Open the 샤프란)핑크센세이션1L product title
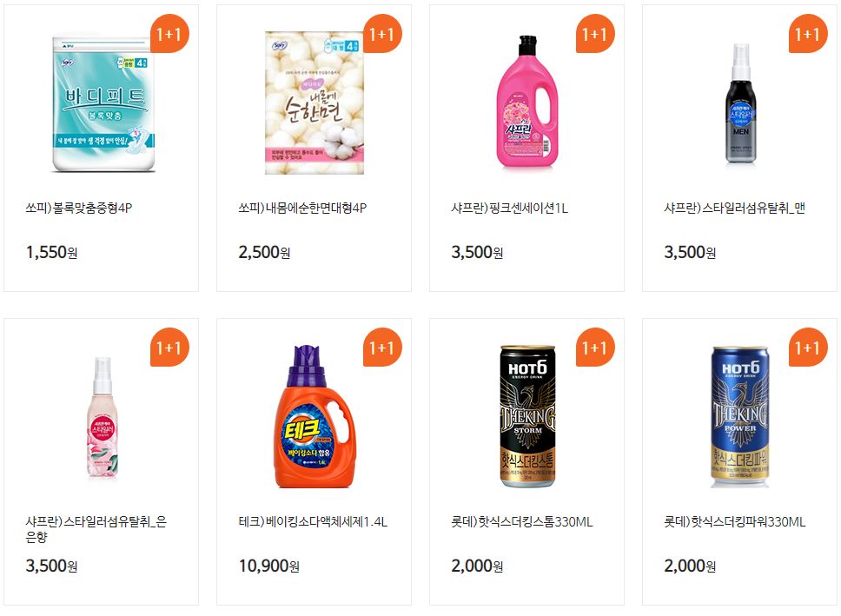 click(509, 209)
